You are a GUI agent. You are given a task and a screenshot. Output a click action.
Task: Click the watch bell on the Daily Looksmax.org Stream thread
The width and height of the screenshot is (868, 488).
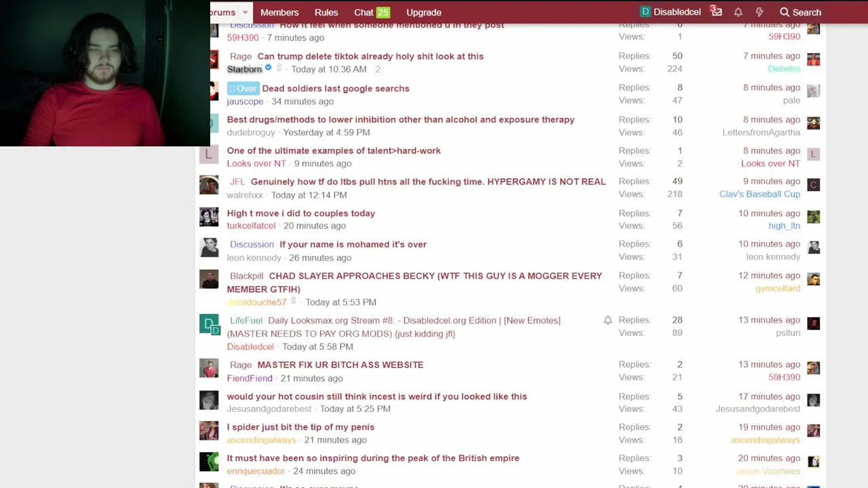(x=608, y=321)
